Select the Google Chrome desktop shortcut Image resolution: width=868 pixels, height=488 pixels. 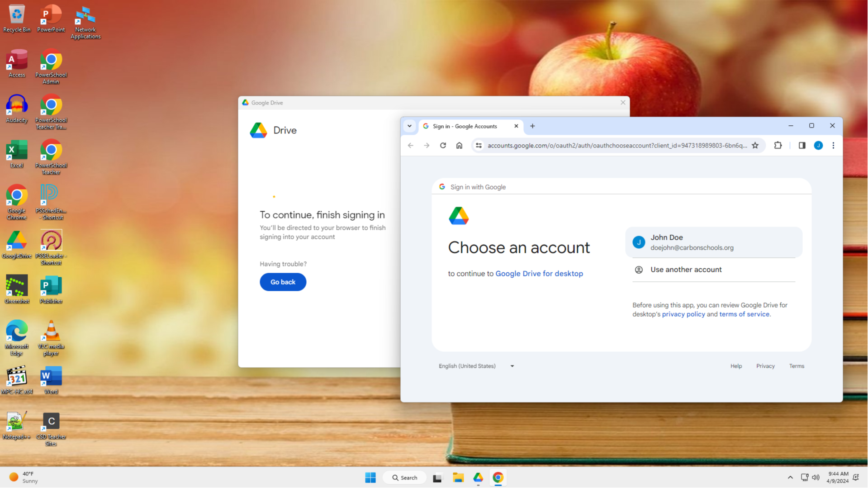17,203
